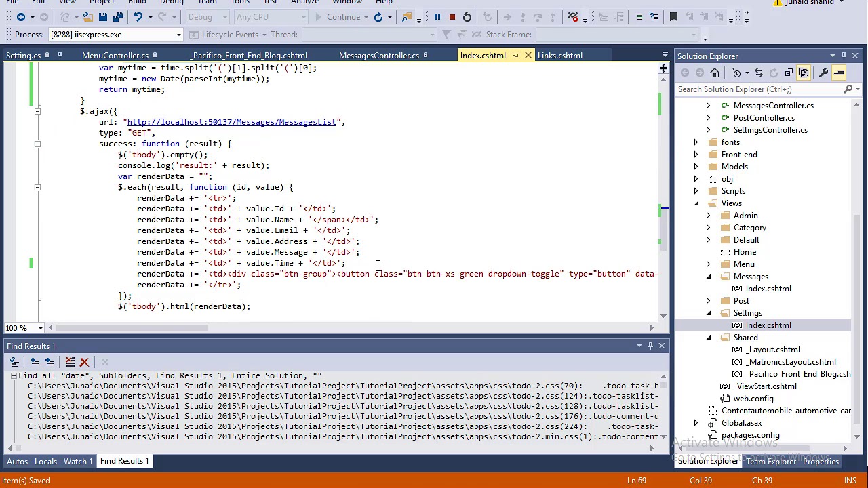Screen dimensions: 868x488
Task: Collapse the $.ajax code block outline
Action: click(37, 111)
